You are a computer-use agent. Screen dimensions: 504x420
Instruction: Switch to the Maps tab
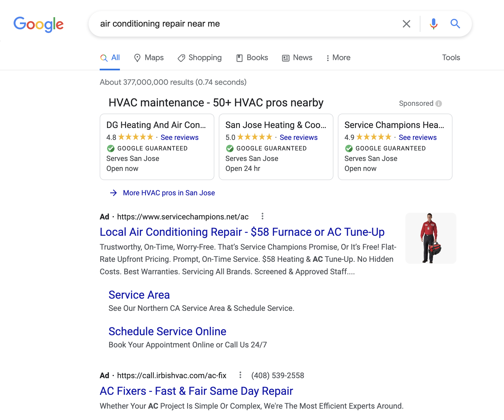149,58
